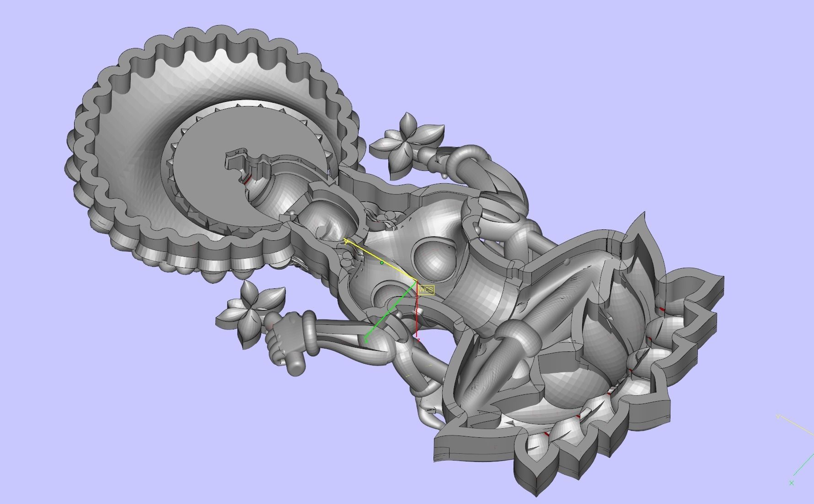814x504 pixels.
Task: Click the Y label of corner axis gizmo
Action: [777, 417]
